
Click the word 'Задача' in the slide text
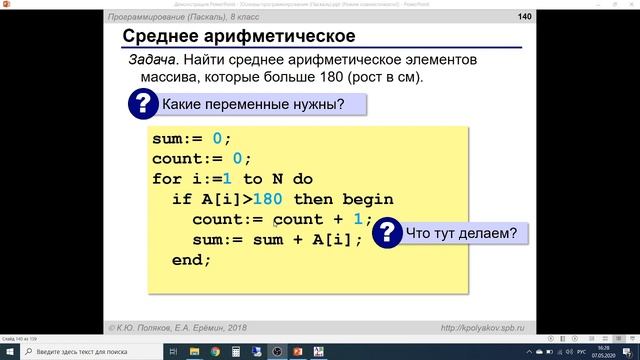coord(152,60)
